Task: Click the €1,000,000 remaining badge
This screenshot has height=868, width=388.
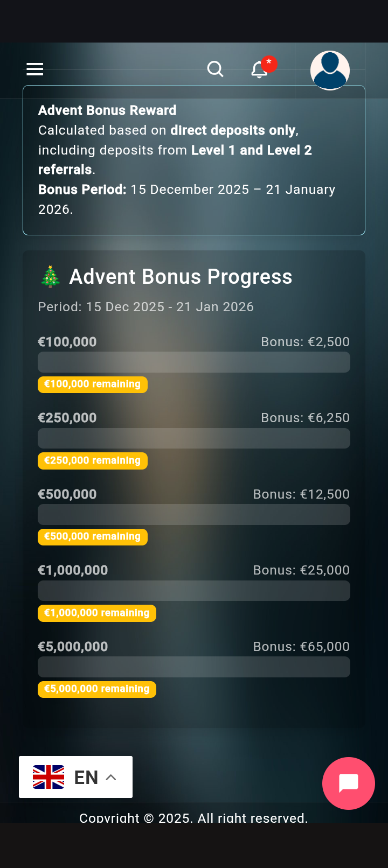Action: coord(96,613)
